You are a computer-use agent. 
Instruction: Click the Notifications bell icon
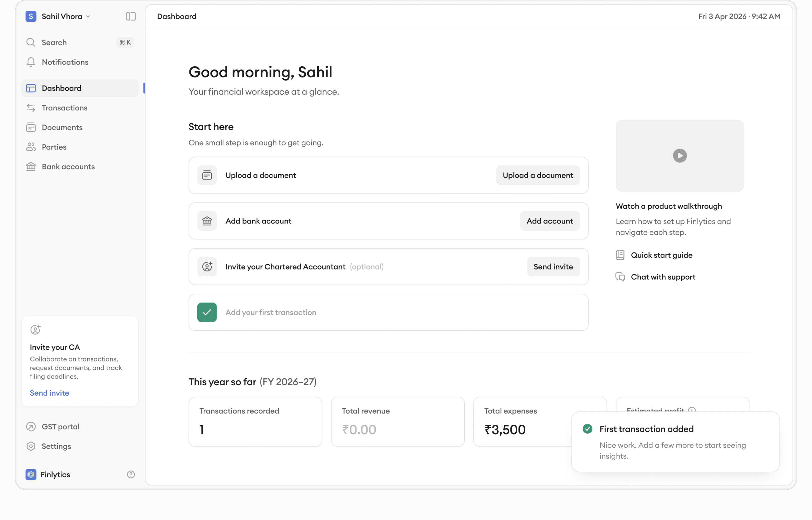[x=31, y=62]
